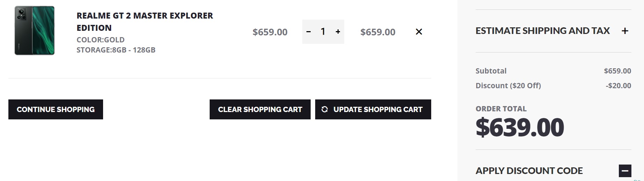Decrease quantity with the minus button

pyautogui.click(x=308, y=32)
